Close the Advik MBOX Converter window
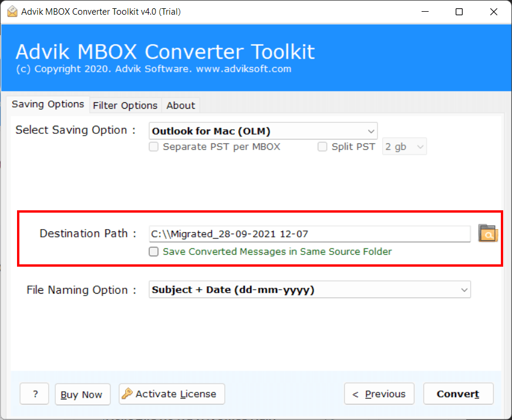 click(x=494, y=12)
